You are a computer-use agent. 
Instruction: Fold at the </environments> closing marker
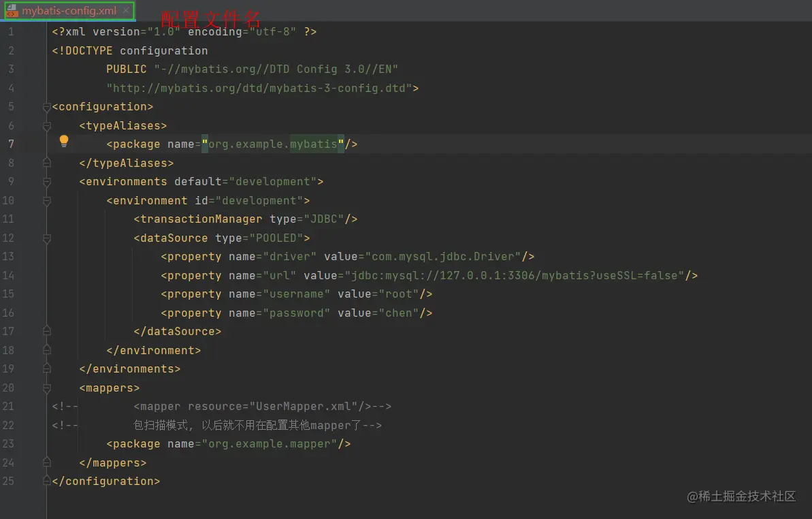point(46,368)
